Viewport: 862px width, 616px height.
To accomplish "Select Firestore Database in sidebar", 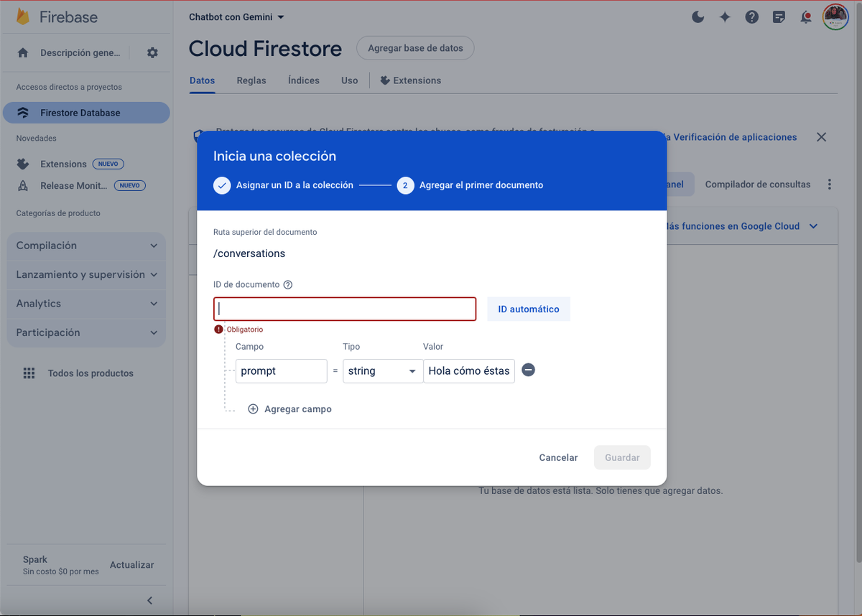I will 86,113.
